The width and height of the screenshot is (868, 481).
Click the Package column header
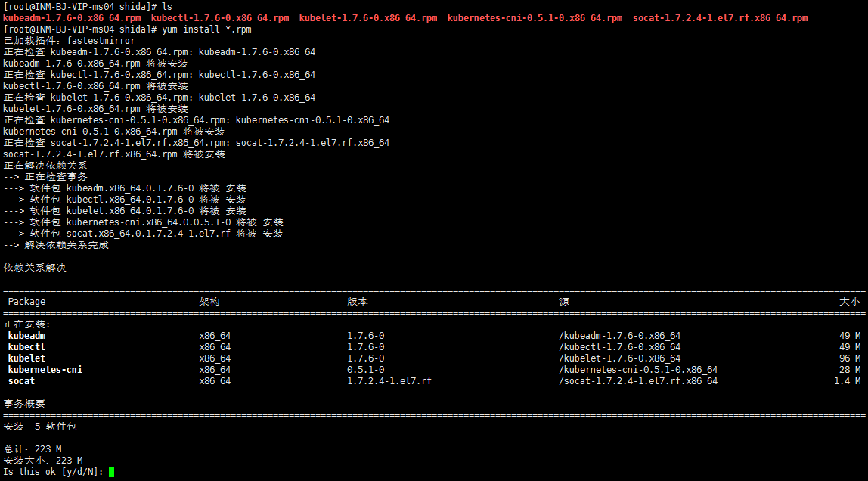(x=26, y=301)
